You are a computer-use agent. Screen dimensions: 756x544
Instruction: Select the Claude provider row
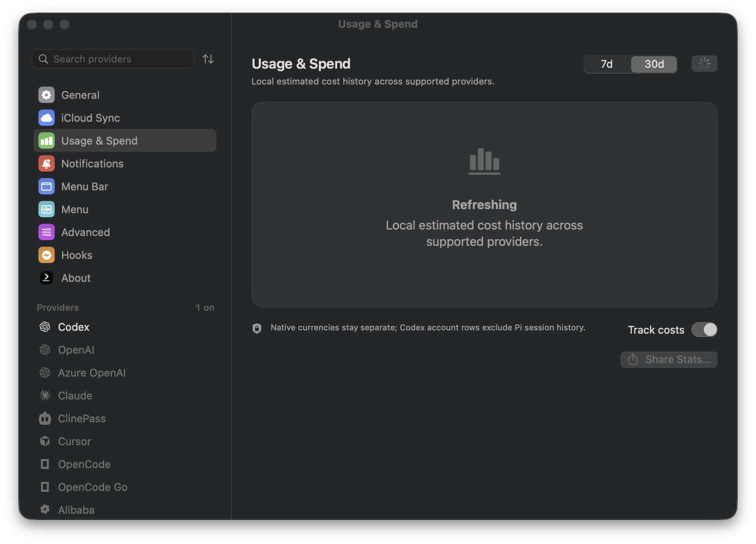coord(125,396)
